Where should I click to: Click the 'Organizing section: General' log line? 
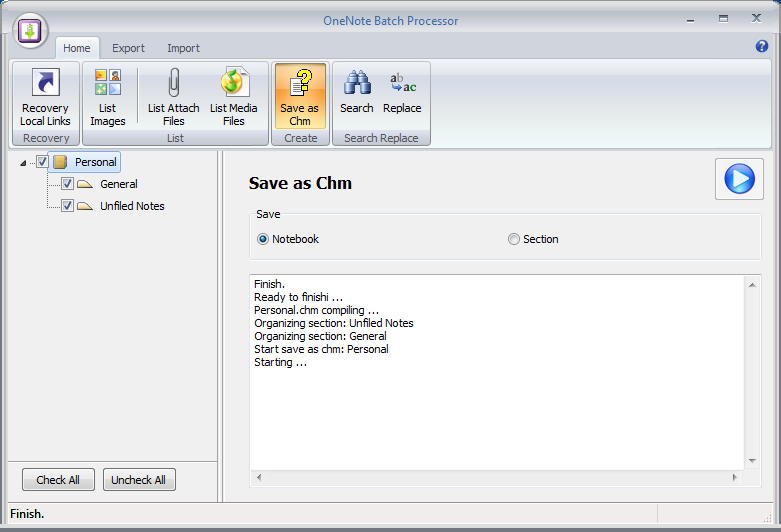[320, 336]
